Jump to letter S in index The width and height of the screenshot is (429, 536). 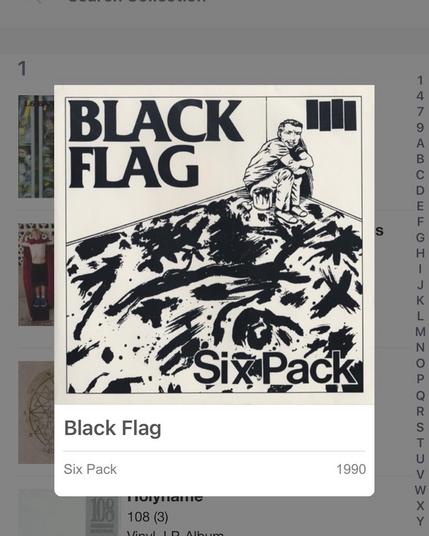420,427
